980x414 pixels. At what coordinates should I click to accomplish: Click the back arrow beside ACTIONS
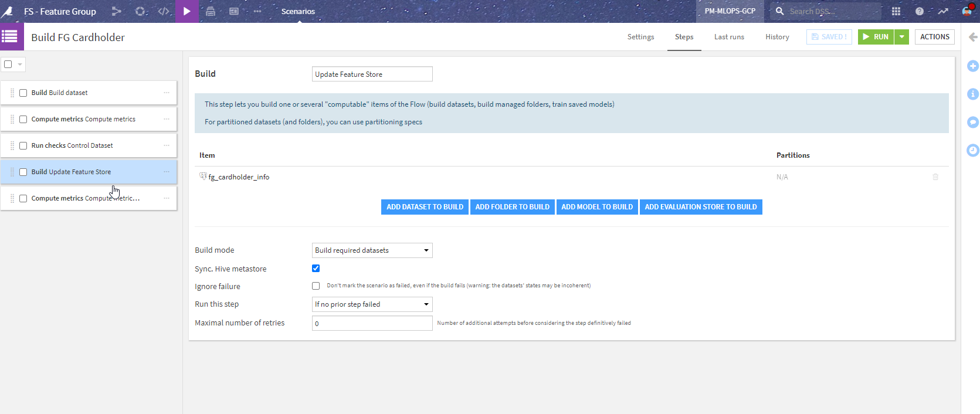973,37
